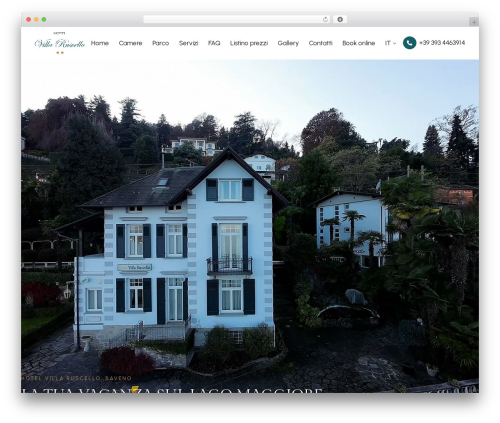Screen dimensions: 500x423
Task: Click the round icon beside the address bar
Action: tap(340, 19)
